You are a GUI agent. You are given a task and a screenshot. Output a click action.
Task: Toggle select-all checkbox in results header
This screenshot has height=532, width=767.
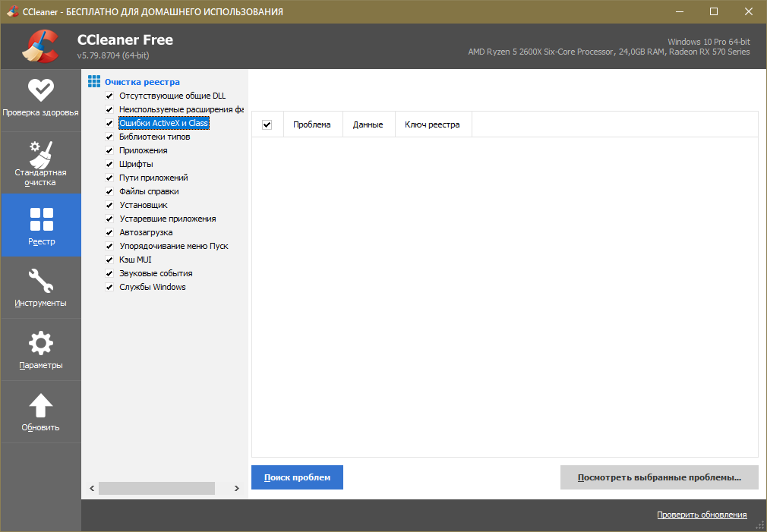pyautogui.click(x=267, y=125)
